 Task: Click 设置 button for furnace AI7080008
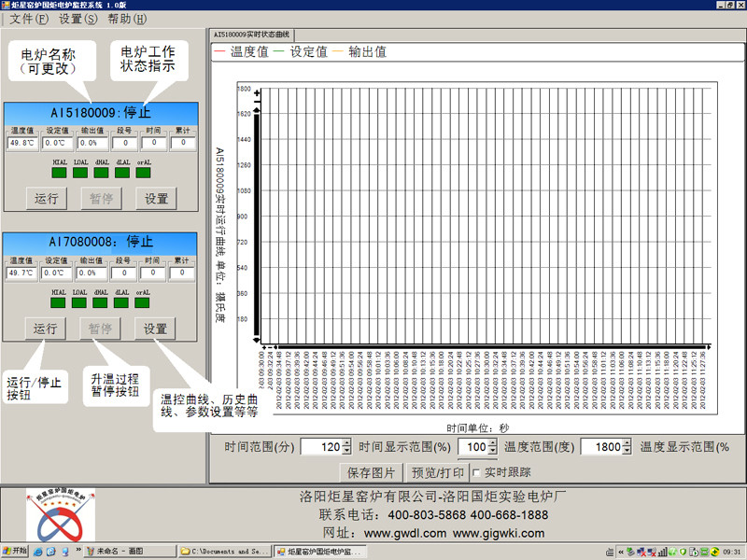tap(155, 329)
